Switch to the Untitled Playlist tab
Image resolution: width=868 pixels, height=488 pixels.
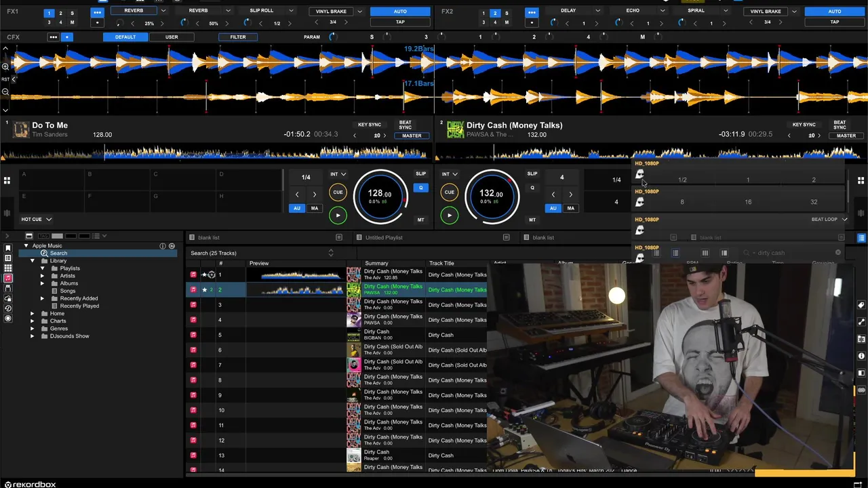(x=384, y=238)
